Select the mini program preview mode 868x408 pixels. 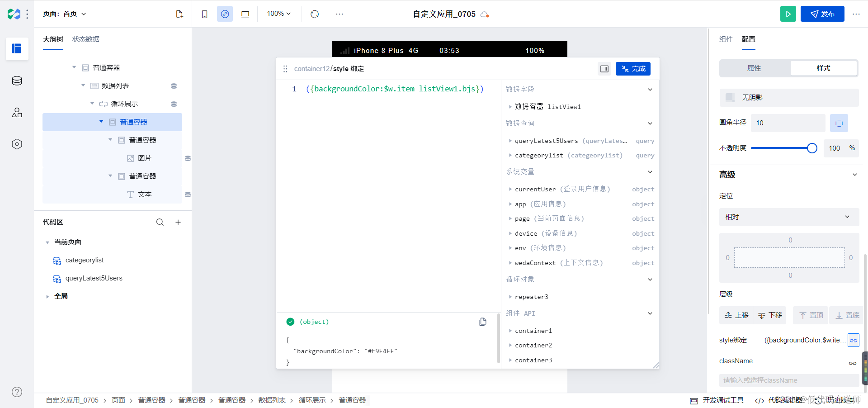[225, 14]
